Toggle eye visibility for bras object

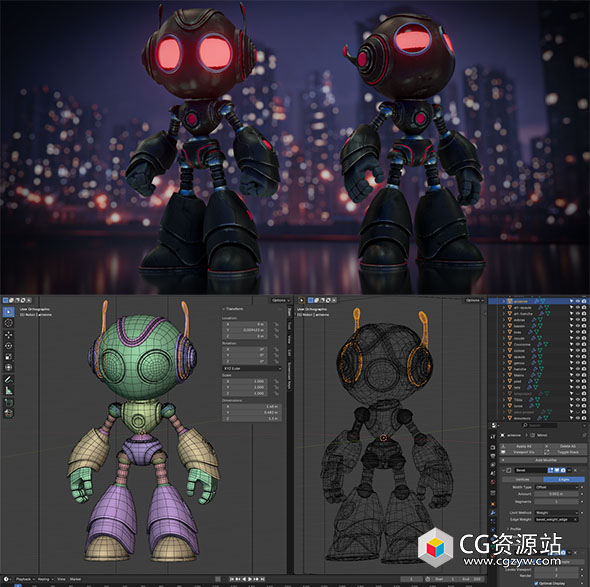click(x=578, y=332)
